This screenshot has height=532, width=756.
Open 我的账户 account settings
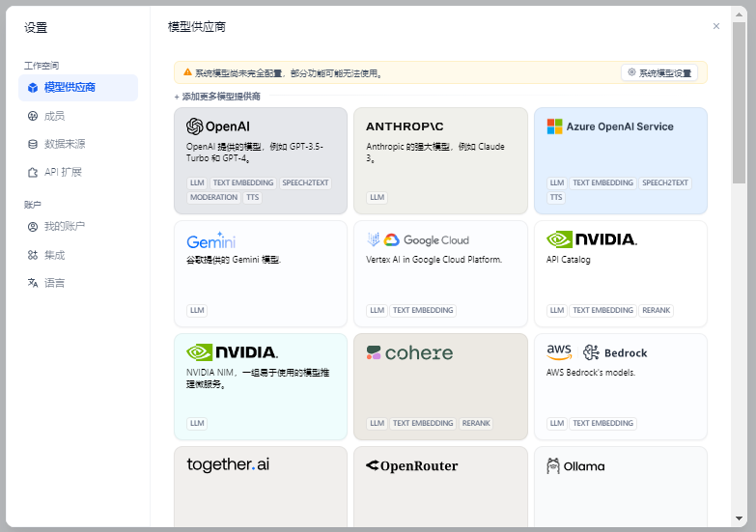coord(64,227)
